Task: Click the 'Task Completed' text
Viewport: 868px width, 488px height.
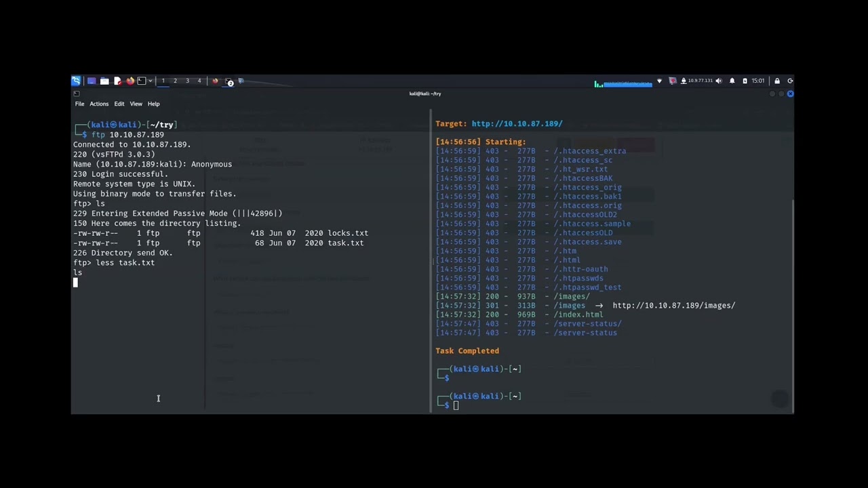Action: pos(467,351)
